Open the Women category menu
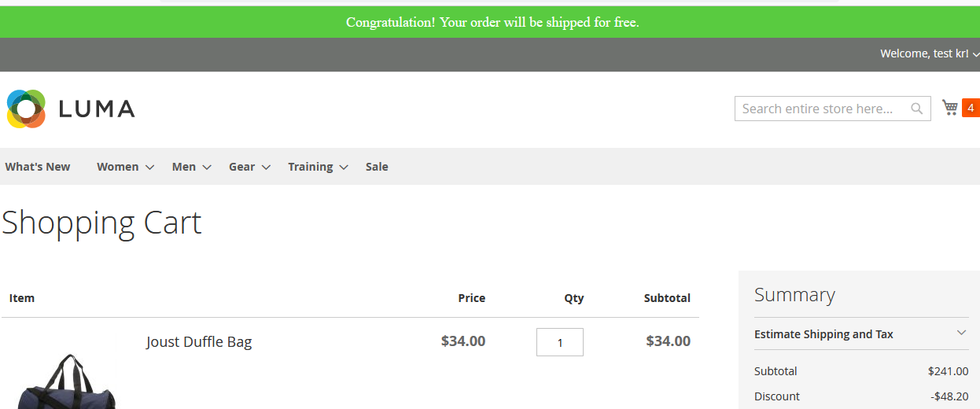 click(117, 167)
